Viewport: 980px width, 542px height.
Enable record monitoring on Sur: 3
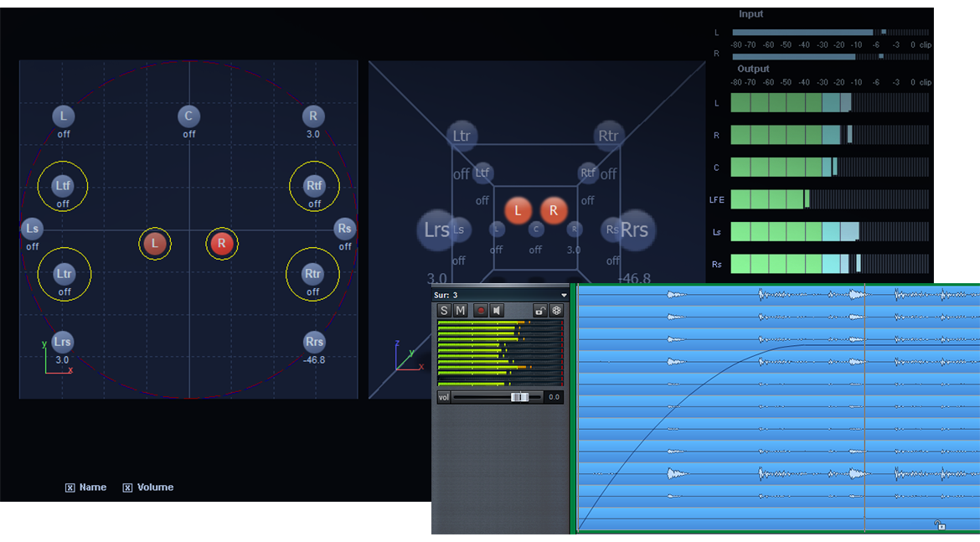[496, 310]
